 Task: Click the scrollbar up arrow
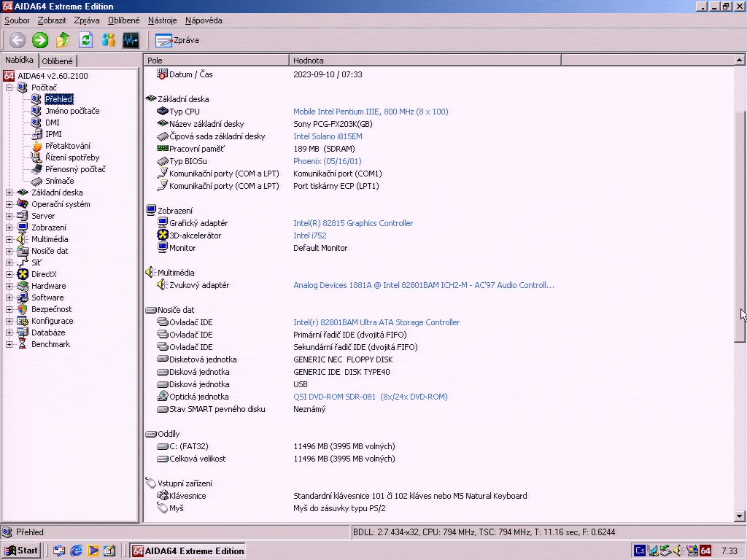click(739, 60)
